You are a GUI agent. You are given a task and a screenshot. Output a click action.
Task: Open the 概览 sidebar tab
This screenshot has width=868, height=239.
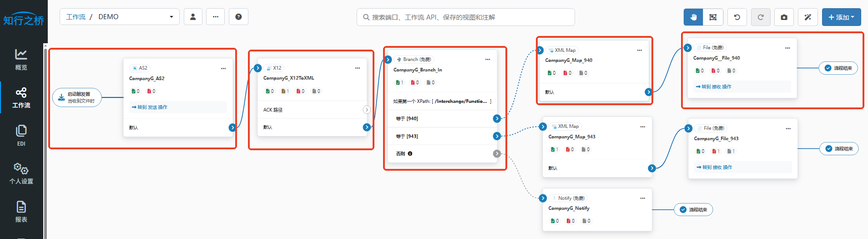tap(21, 60)
